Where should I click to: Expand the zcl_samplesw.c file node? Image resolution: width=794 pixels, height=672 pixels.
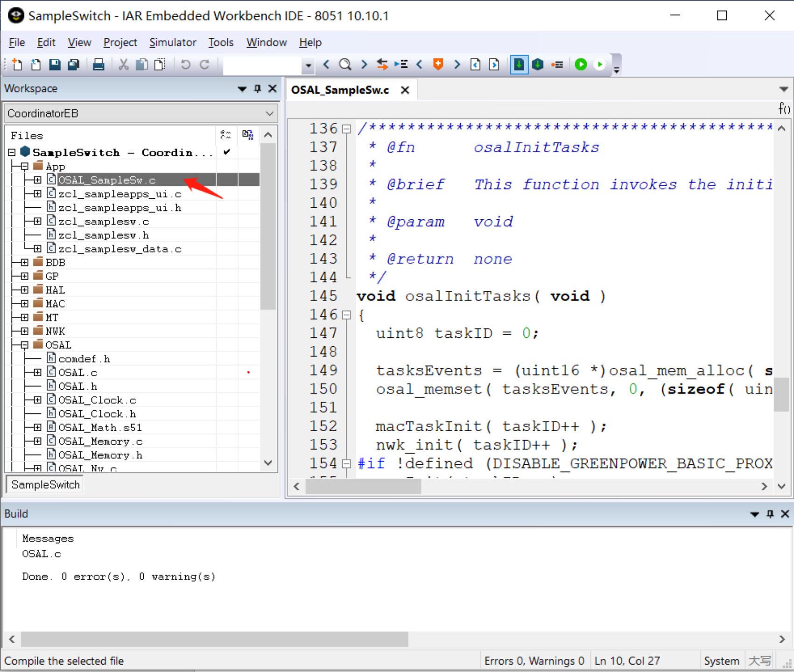point(37,221)
